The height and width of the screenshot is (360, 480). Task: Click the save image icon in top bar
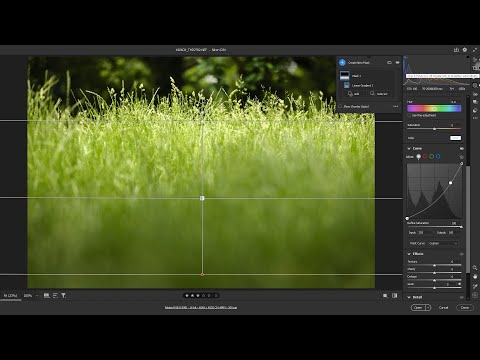[x=456, y=50]
